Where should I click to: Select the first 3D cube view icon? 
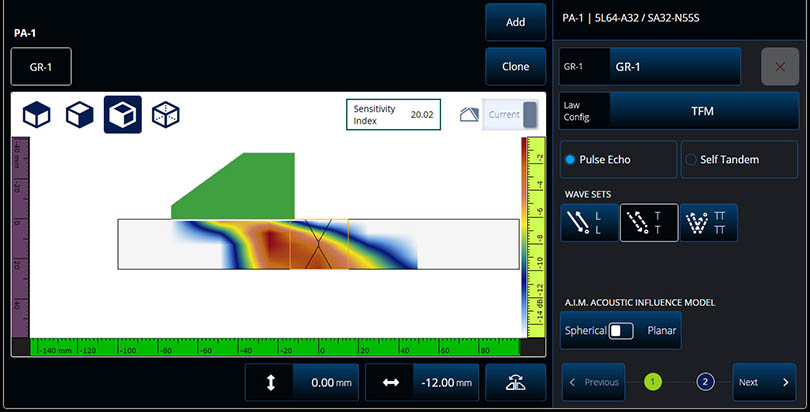(x=37, y=115)
